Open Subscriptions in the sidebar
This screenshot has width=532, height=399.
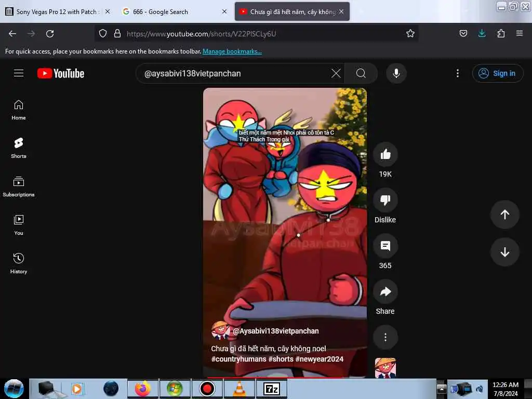click(19, 187)
